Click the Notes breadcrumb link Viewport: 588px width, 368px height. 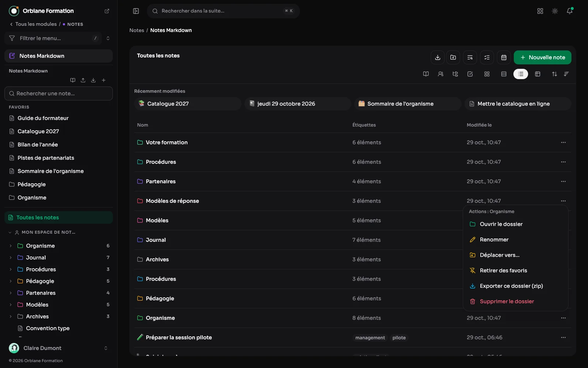coord(137,30)
